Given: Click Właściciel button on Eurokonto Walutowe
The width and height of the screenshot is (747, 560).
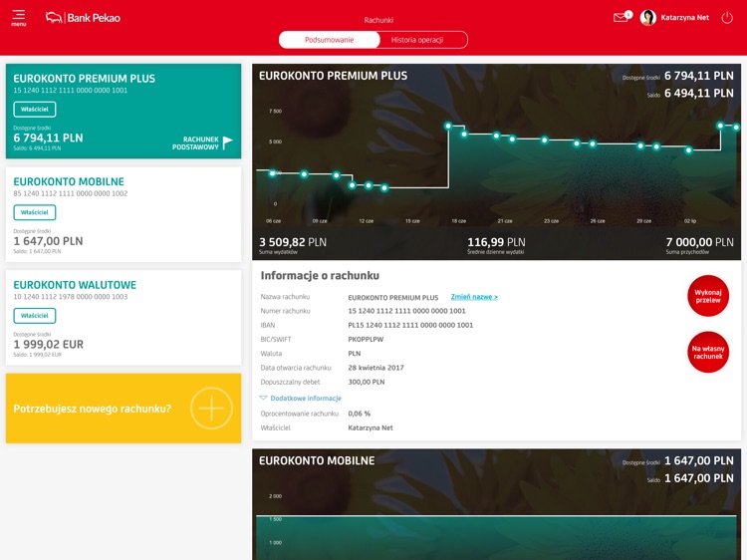Looking at the screenshot, I should click(x=34, y=316).
